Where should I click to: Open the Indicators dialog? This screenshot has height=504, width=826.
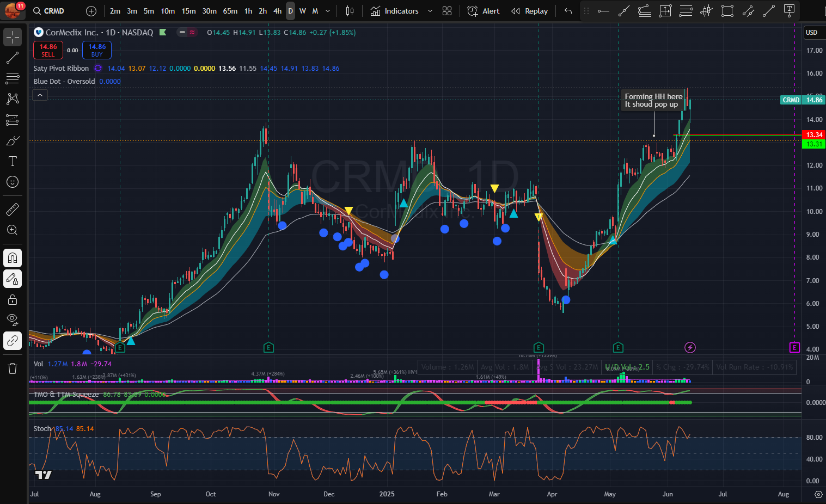click(x=395, y=11)
